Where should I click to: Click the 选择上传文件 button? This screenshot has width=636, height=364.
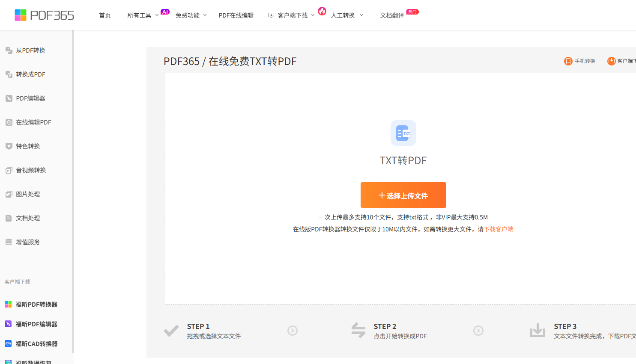point(403,195)
